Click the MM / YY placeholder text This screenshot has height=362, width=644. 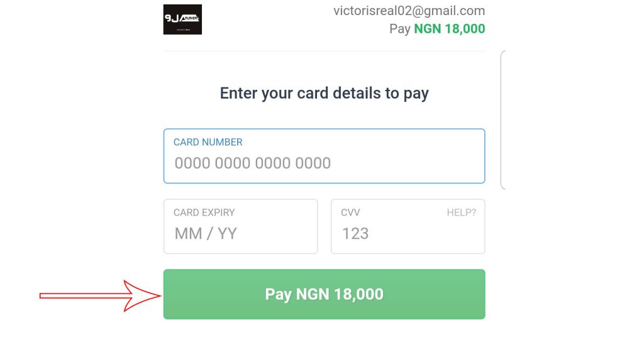click(x=206, y=234)
